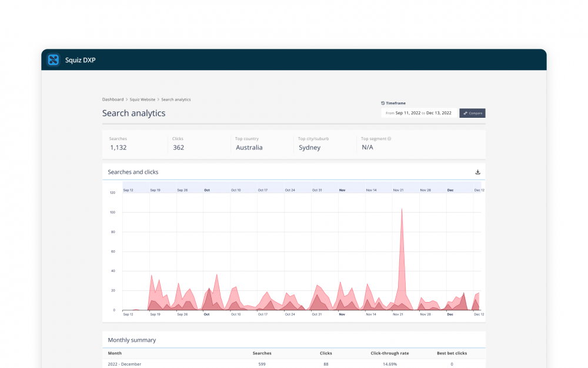Click the Top segment value N/A
588x368 pixels.
[367, 147]
